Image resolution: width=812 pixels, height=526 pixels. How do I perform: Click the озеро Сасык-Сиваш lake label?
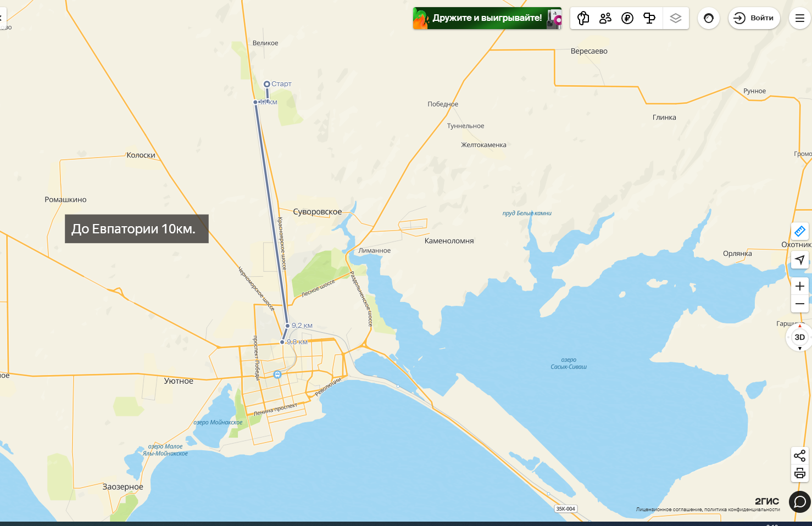(x=569, y=363)
